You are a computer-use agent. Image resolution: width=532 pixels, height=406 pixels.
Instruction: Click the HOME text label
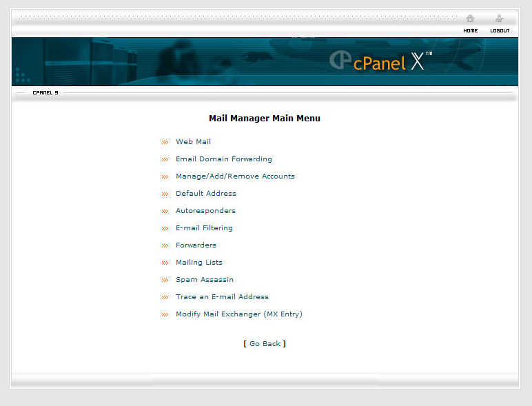coord(471,31)
